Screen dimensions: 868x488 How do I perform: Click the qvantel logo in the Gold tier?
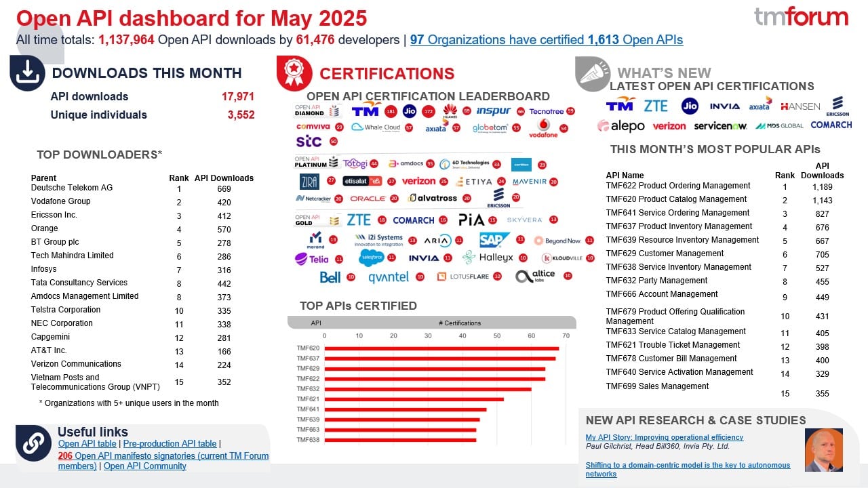[x=389, y=277]
